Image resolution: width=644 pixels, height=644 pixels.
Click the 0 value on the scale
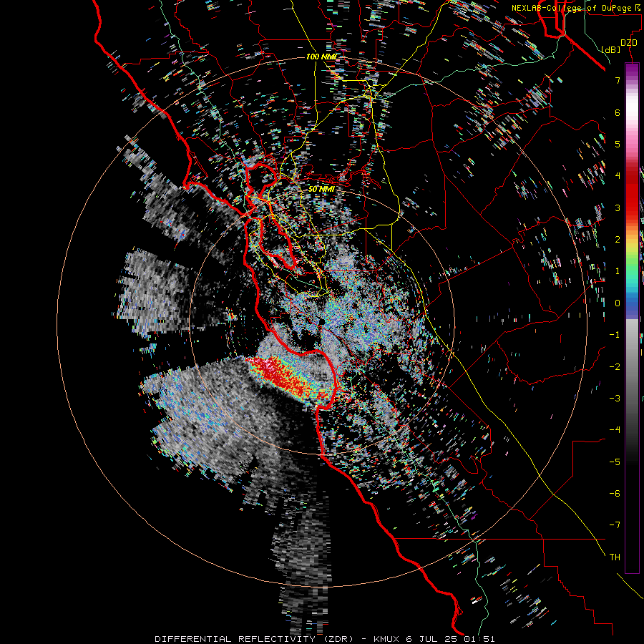tap(618, 303)
